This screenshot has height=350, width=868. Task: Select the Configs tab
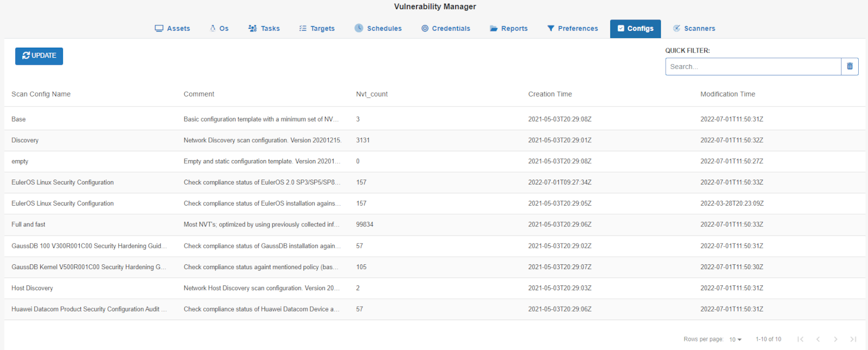pos(635,29)
